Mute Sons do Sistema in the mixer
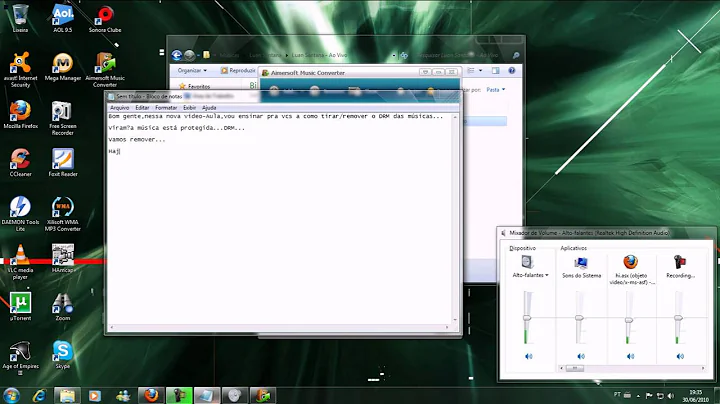Image resolution: width=720 pixels, height=404 pixels. [581, 356]
